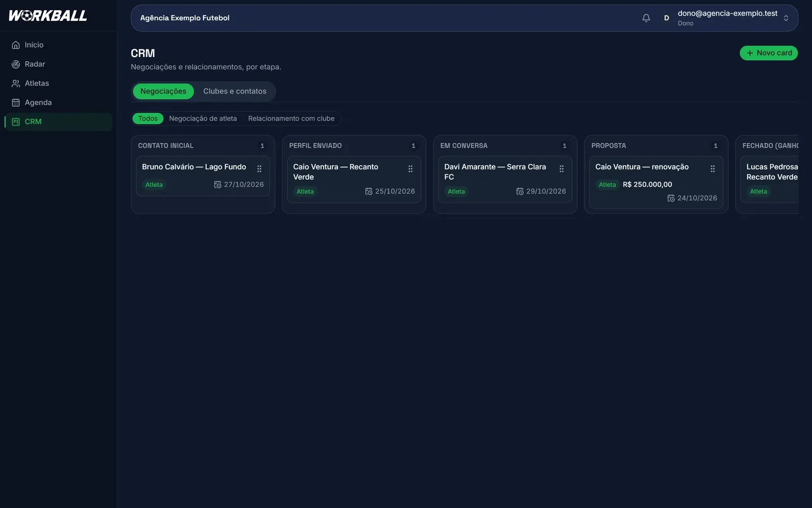Click the Atleta tag on Bruno Calvário card
Image resolution: width=812 pixels, height=508 pixels.
click(x=154, y=185)
